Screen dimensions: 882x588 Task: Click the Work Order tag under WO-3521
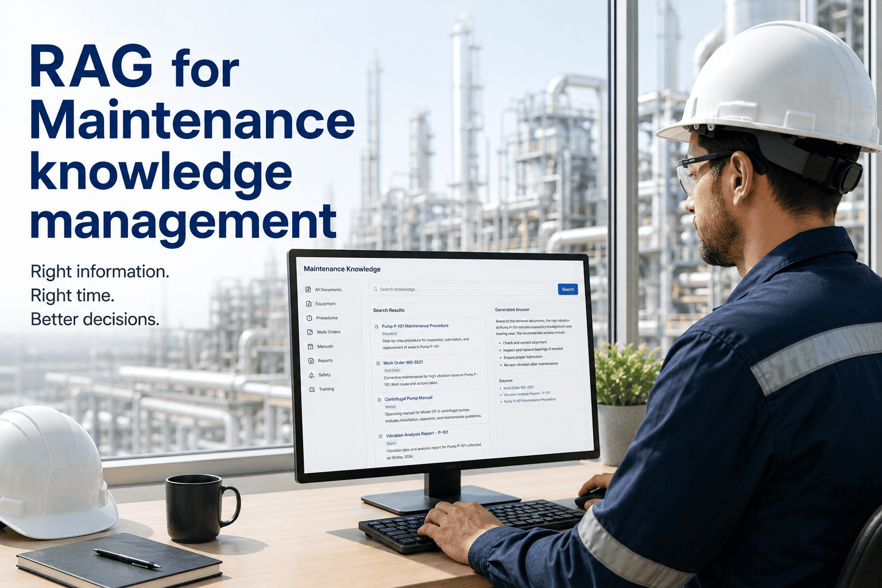coord(392,370)
